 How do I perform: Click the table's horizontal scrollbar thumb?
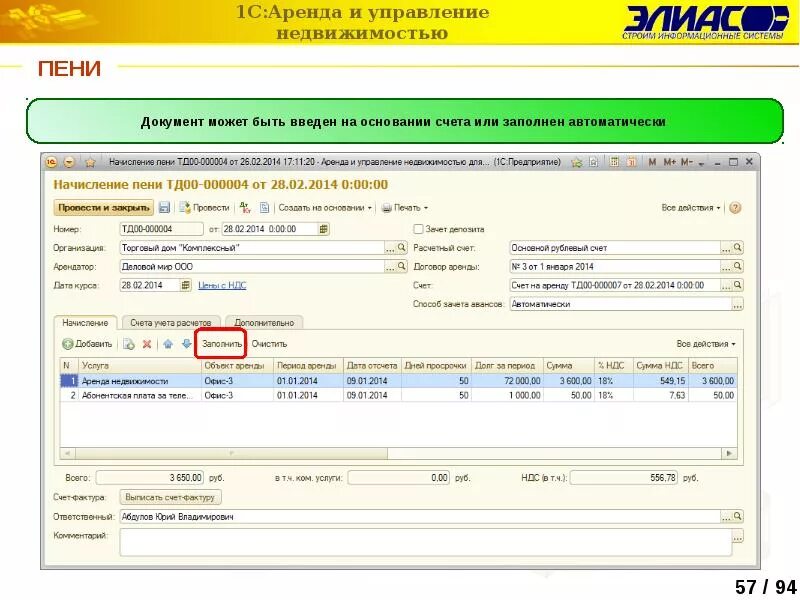coord(232,453)
